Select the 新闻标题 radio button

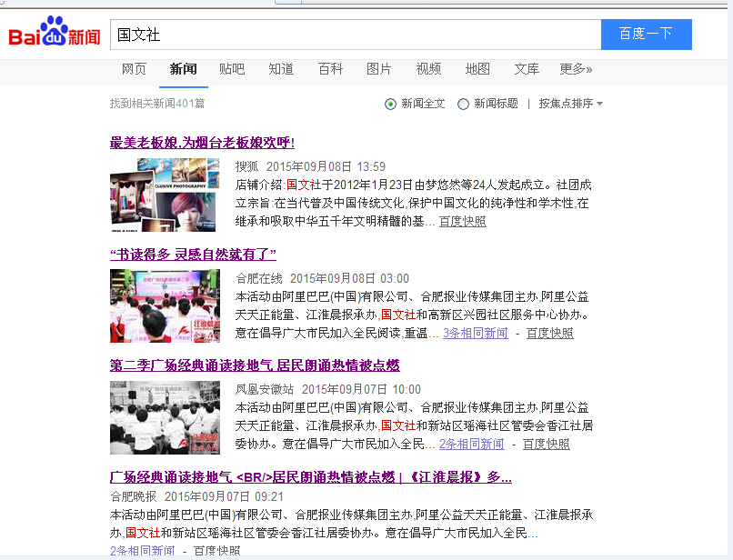(463, 104)
